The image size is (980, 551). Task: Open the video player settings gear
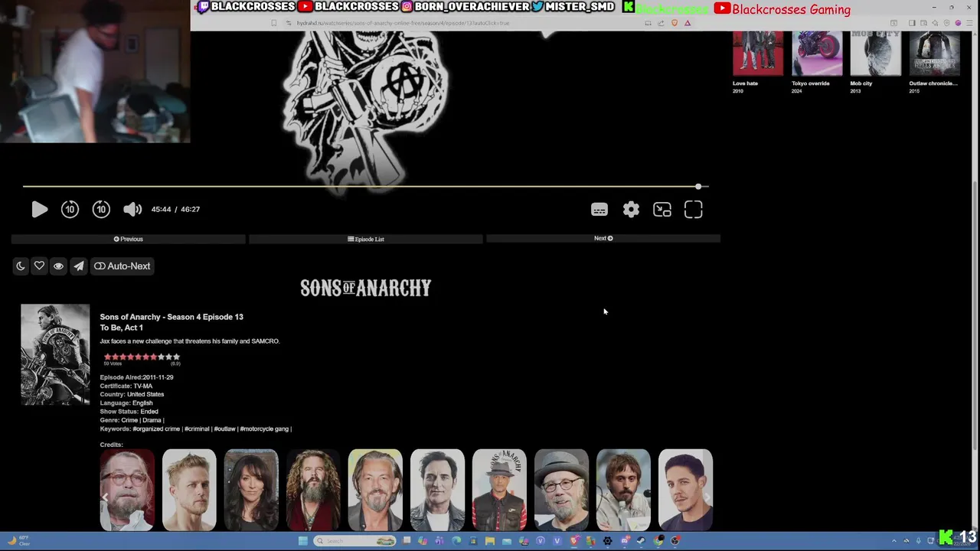point(631,210)
